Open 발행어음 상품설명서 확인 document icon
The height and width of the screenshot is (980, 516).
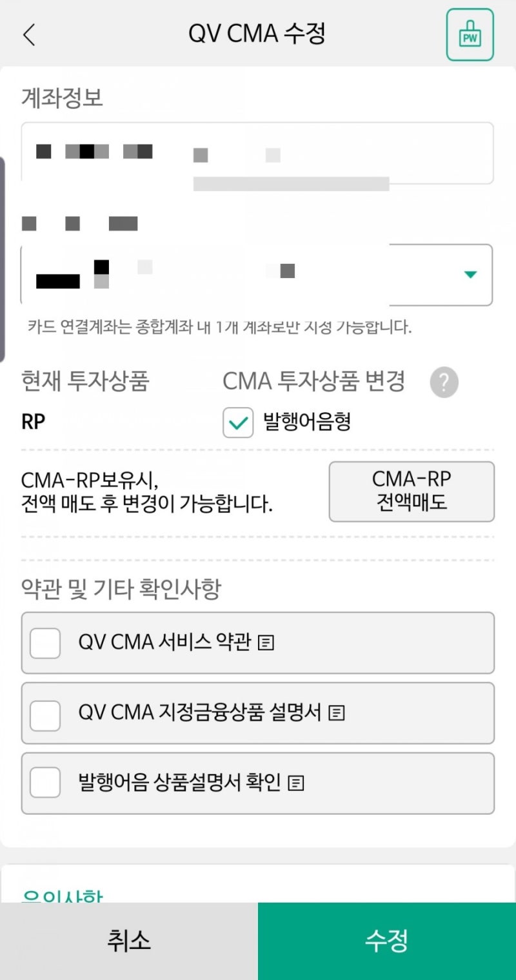(296, 783)
